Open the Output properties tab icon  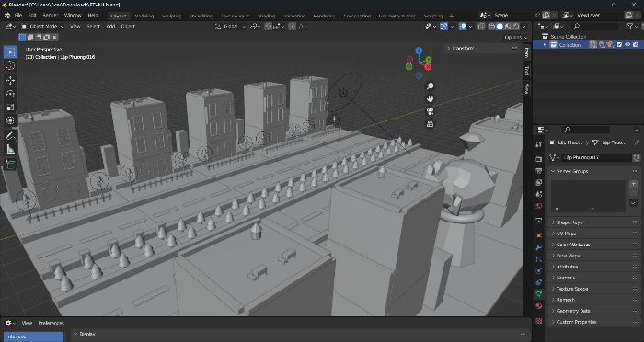pyautogui.click(x=539, y=171)
